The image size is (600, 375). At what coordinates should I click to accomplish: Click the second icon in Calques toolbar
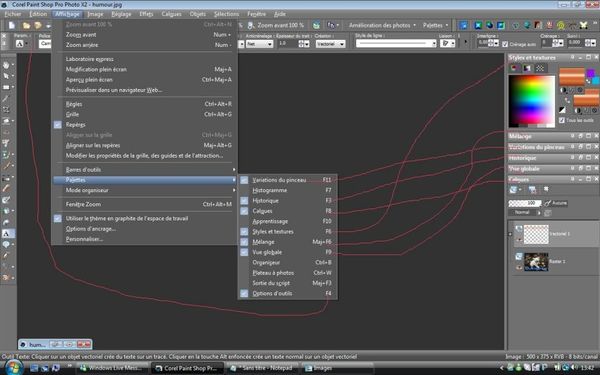[x=532, y=189]
